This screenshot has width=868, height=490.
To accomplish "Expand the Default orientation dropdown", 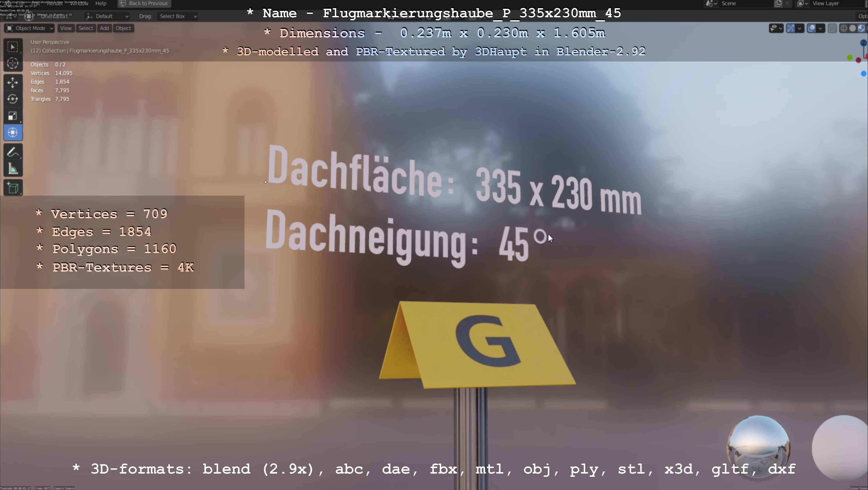I will coord(107,16).
